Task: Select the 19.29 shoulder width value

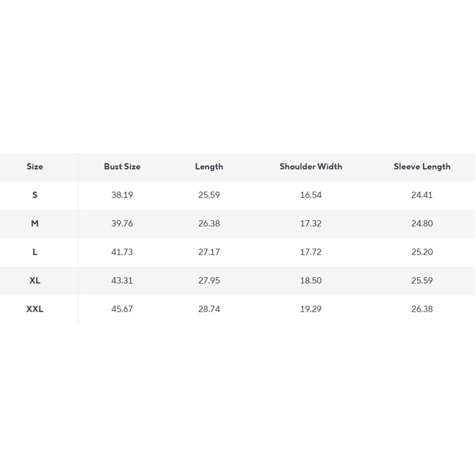Action: 311,309
